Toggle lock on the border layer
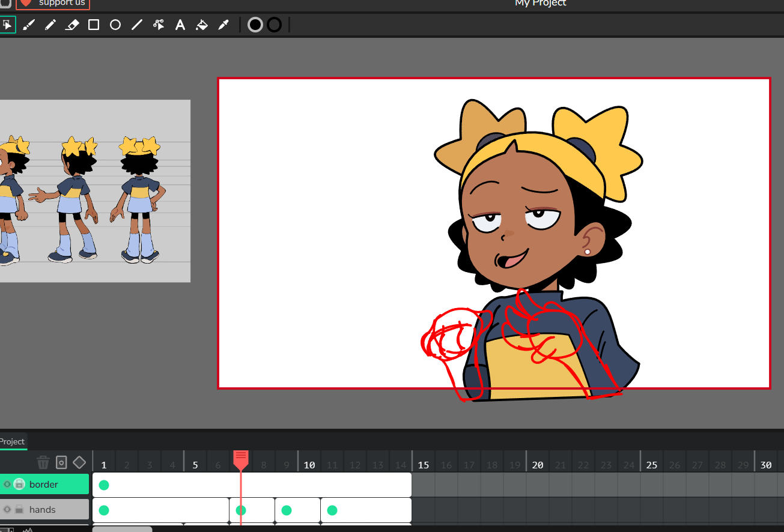Image resolution: width=784 pixels, height=532 pixels. (x=19, y=485)
